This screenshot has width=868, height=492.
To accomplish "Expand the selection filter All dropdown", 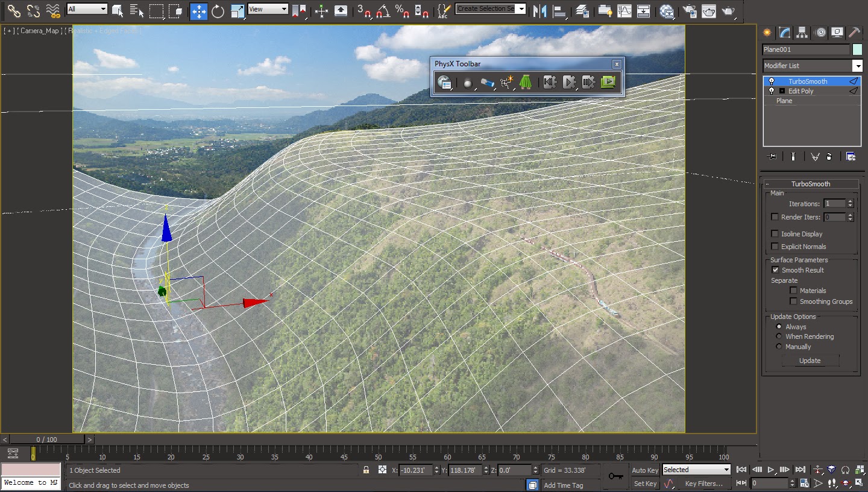I will (x=87, y=9).
